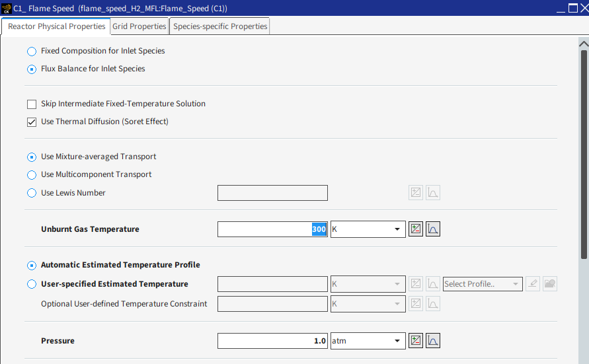This screenshot has height=364, width=589.
Task: Select Use Multicomponent Transport option
Action: coord(32,175)
